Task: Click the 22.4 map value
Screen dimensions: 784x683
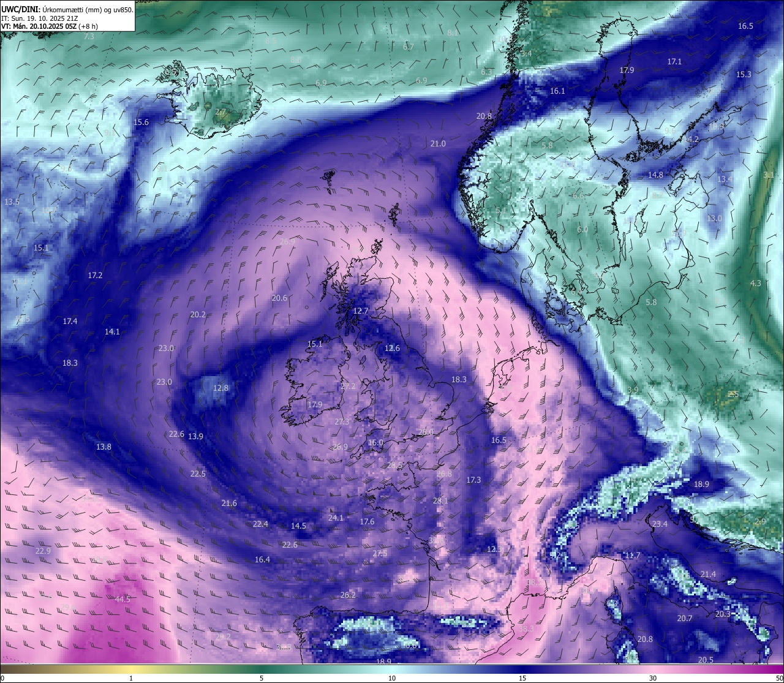Action: click(x=260, y=524)
